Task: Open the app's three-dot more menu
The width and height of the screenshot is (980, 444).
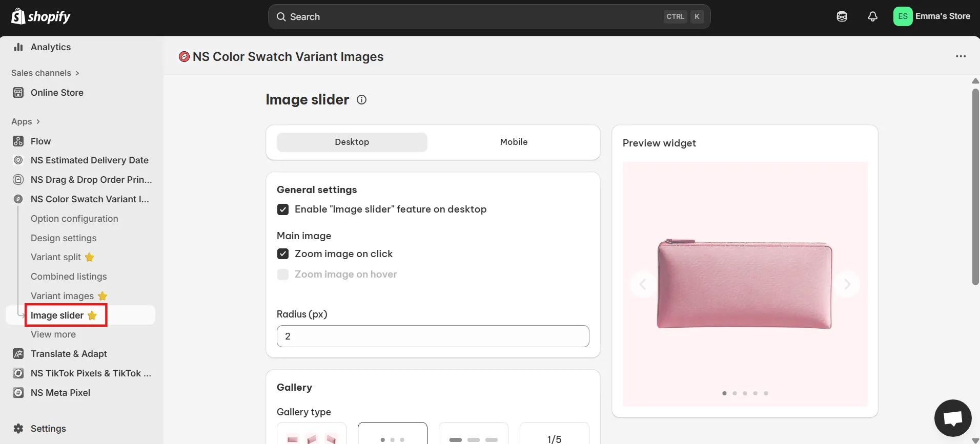Action: (x=961, y=56)
